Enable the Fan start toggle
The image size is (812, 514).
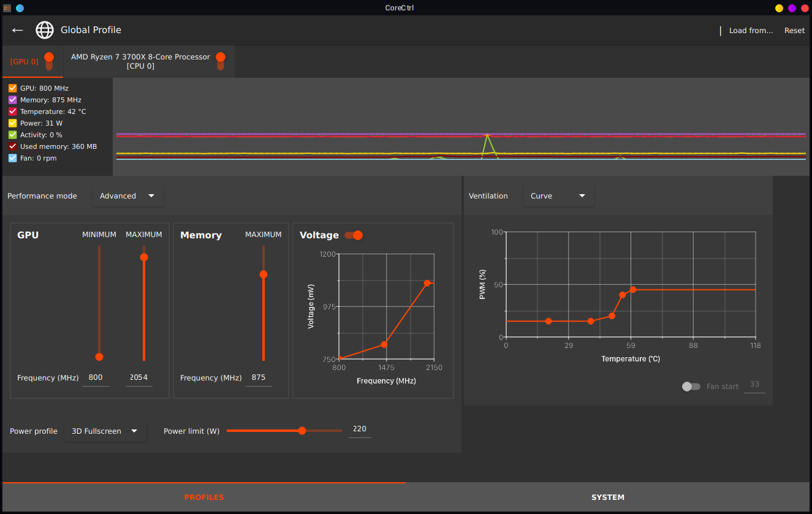coord(691,386)
